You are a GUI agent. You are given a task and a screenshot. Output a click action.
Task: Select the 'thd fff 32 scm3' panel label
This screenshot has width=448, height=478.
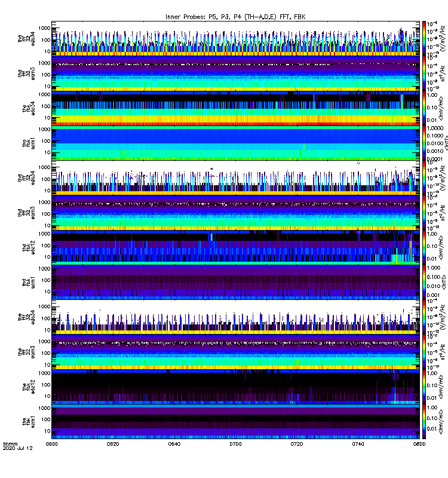(26, 213)
